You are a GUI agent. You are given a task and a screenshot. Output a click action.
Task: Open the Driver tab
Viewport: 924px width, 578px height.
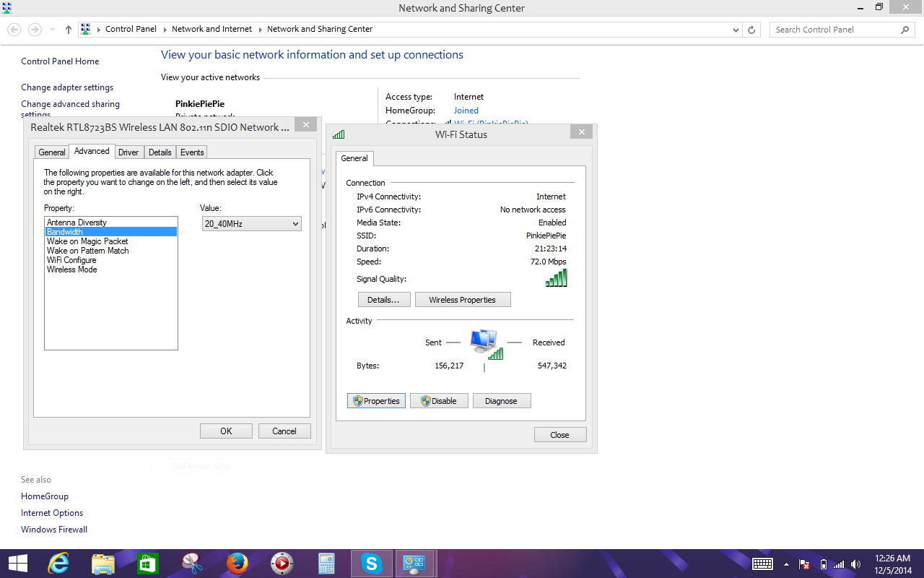click(128, 152)
